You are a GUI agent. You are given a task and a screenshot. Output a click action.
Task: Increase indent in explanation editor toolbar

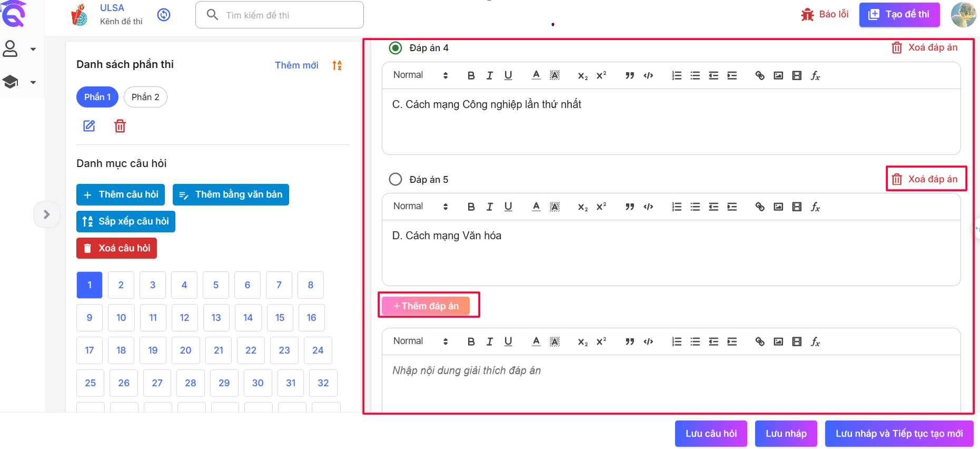pyautogui.click(x=732, y=341)
